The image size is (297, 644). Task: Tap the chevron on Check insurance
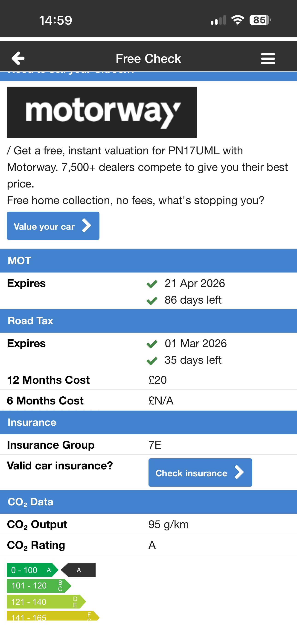click(239, 472)
